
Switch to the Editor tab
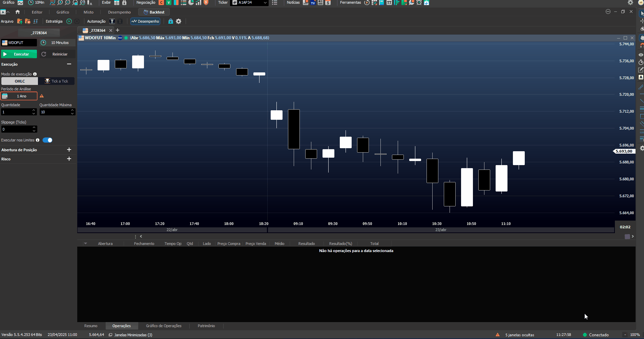(x=37, y=12)
